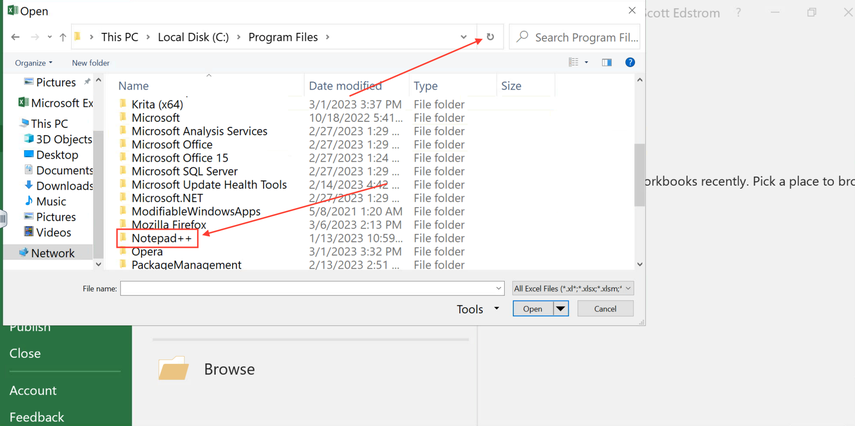
Task: Click Local Disk (C:) in the breadcrumb path
Action: [x=193, y=37]
